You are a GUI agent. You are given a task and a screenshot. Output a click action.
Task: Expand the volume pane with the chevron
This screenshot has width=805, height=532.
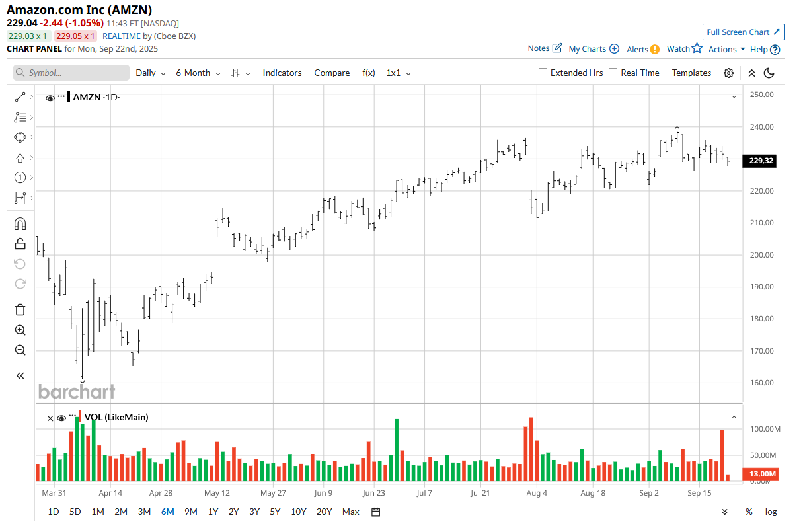[734, 417]
